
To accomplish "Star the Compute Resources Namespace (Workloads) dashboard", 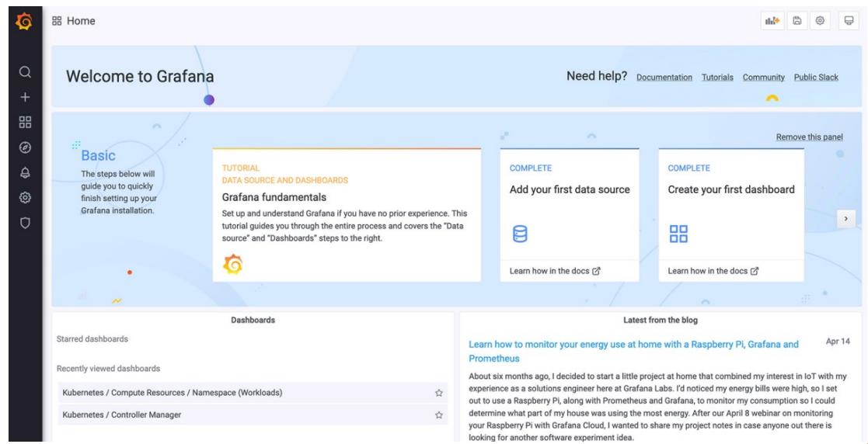I will 438,393.
